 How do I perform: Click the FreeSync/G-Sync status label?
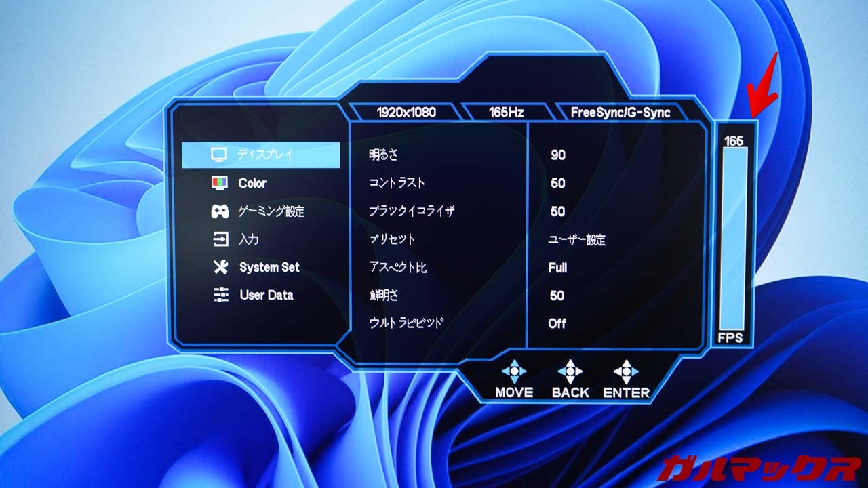click(620, 113)
